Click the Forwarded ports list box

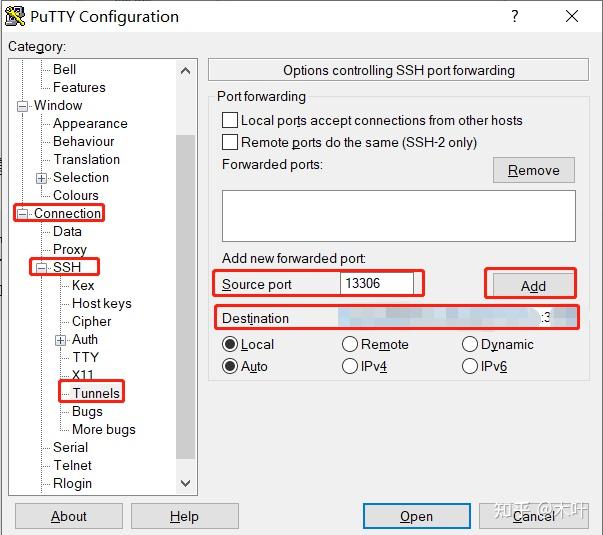coord(398,215)
